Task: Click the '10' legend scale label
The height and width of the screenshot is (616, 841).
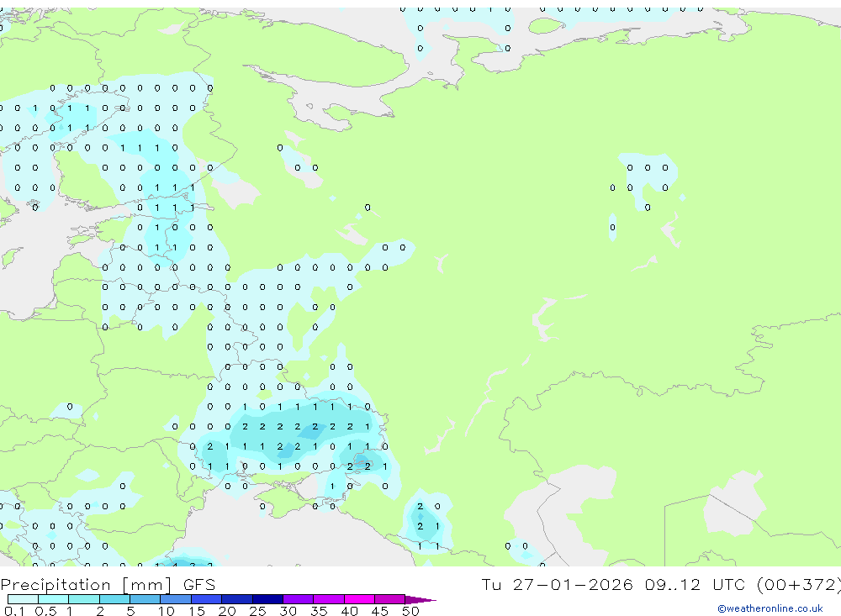Action: coord(166,611)
